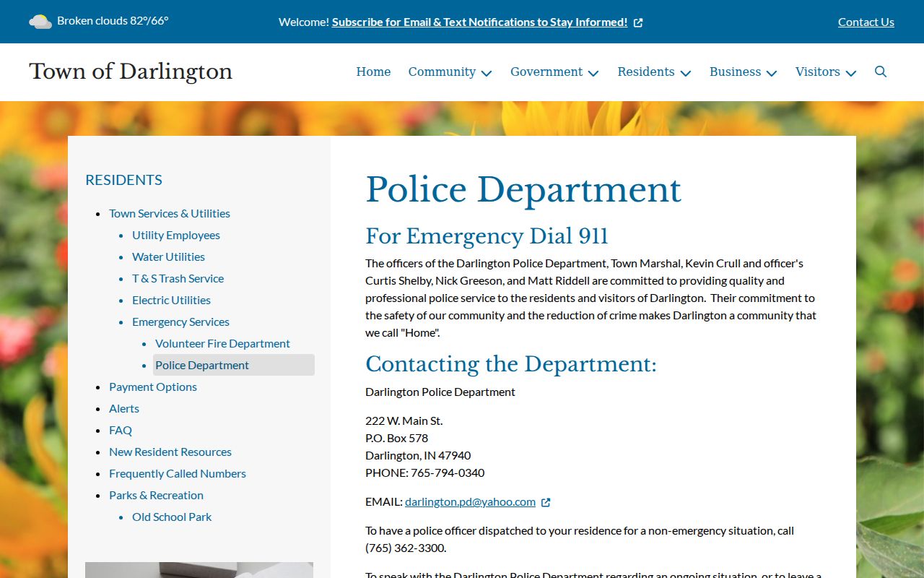Viewport: 924px width, 578px height.
Task: Click the RESIDENTS sidebar heading
Action: (123, 180)
